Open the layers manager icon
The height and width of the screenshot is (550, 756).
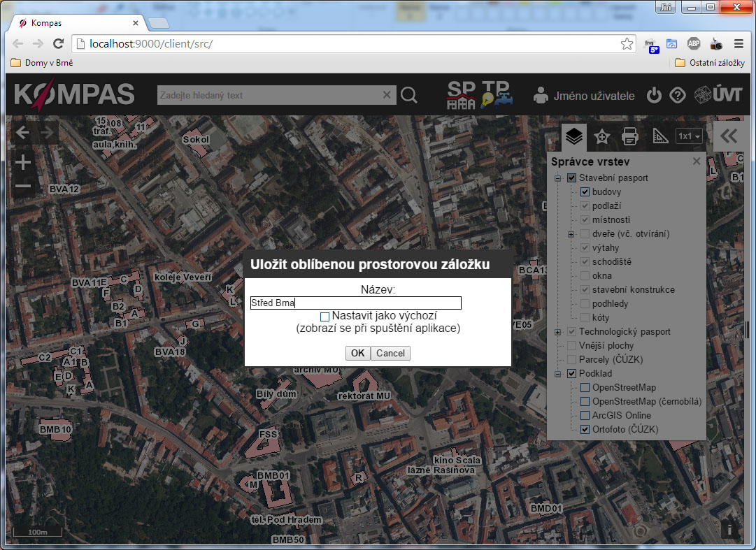[x=574, y=136]
